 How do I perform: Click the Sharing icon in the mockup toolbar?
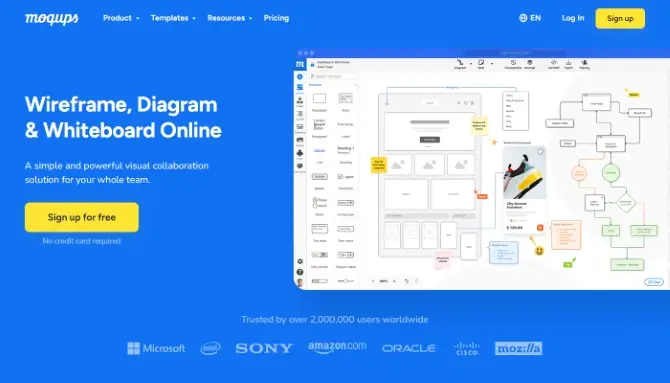click(584, 64)
